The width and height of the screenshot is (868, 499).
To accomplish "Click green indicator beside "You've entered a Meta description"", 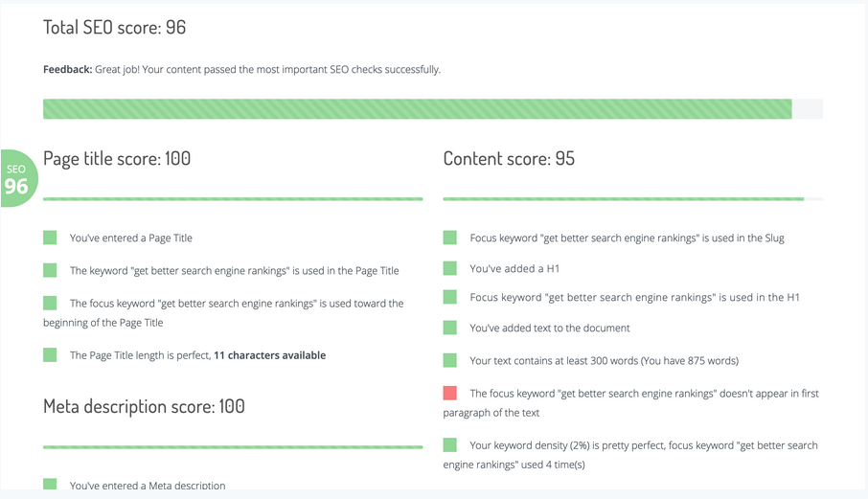I will [50, 485].
